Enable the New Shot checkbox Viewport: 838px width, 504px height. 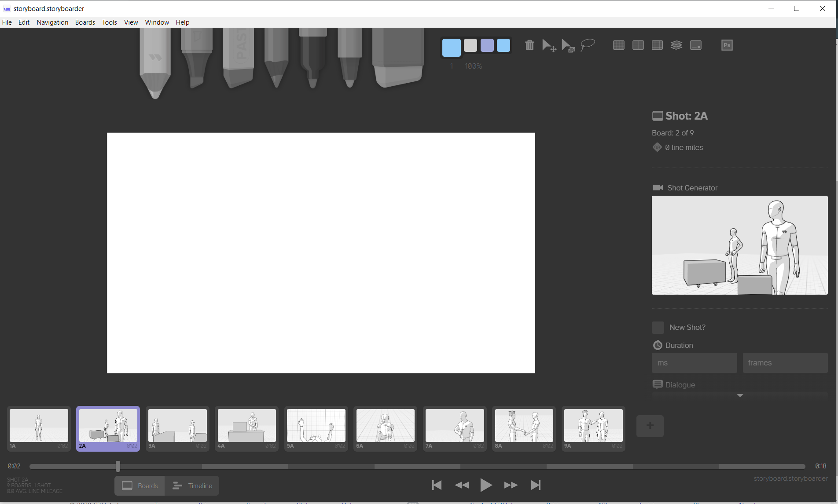658,327
